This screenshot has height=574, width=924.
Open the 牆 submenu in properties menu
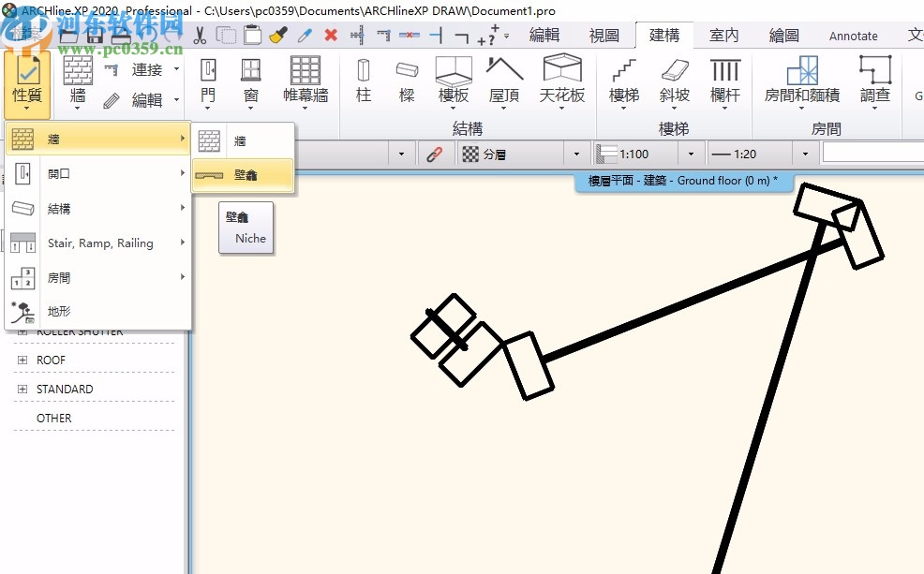click(x=97, y=139)
